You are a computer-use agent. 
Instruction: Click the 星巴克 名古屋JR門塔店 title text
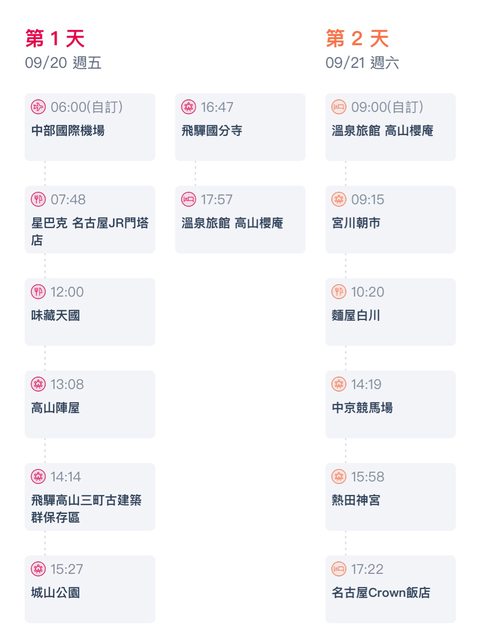pos(90,231)
